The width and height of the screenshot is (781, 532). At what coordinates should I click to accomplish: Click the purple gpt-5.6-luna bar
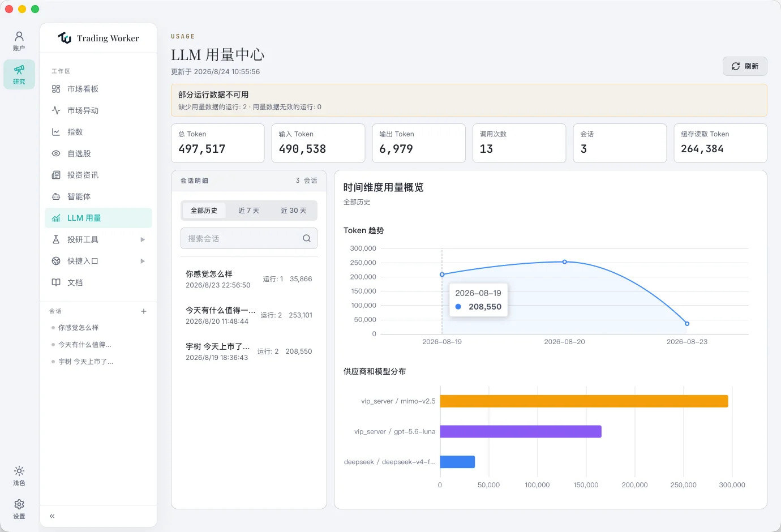point(521,432)
